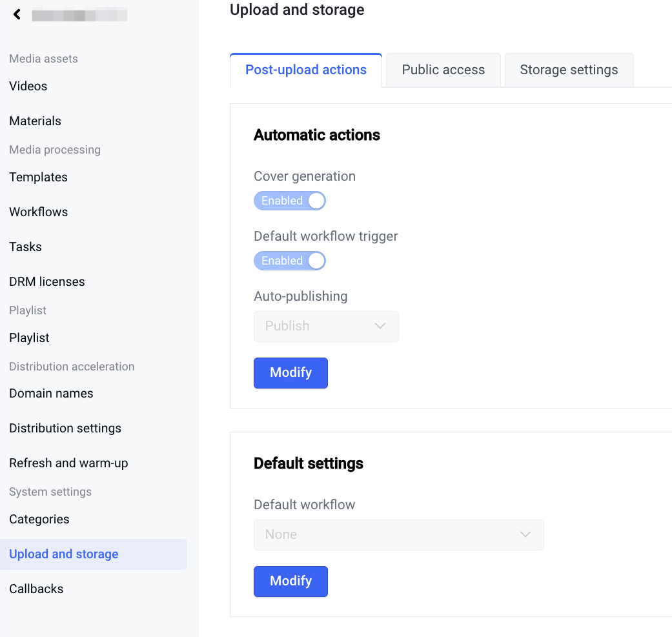Go to Materials in the sidebar

coord(36,121)
